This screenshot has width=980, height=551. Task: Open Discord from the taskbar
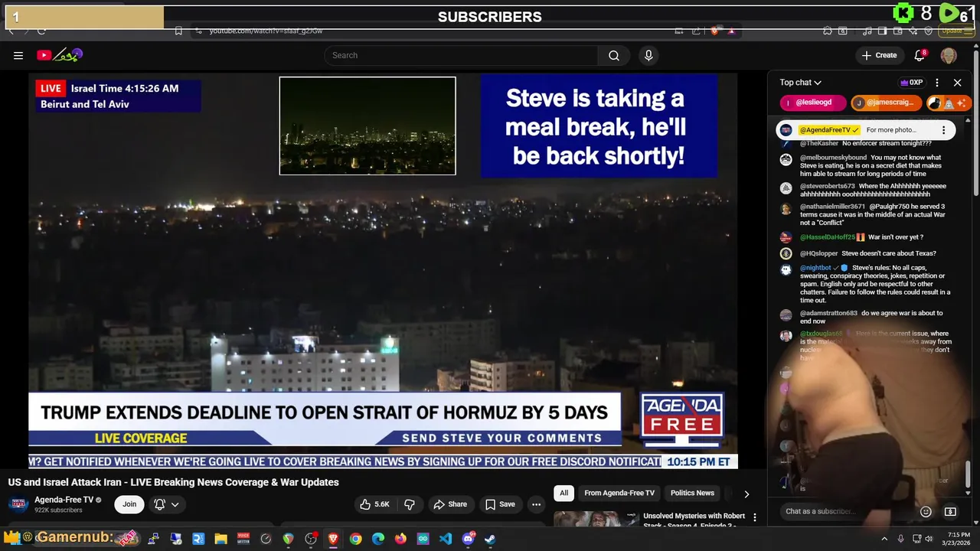(468, 539)
